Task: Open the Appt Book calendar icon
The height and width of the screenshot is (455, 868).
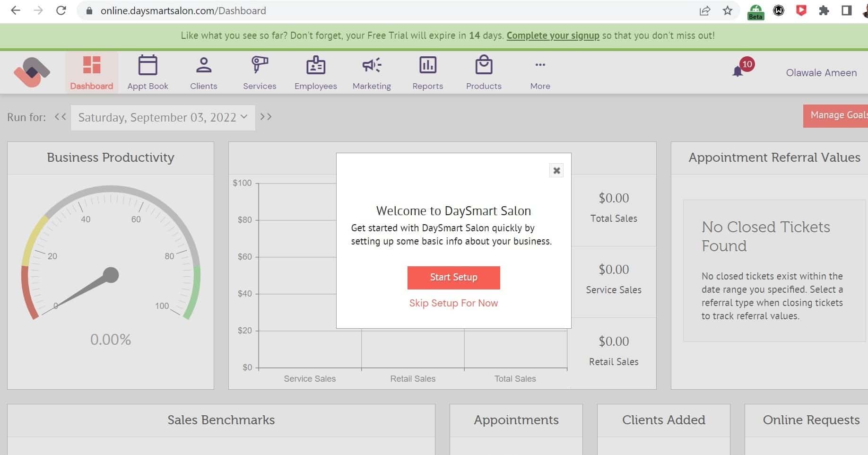Action: pyautogui.click(x=148, y=65)
